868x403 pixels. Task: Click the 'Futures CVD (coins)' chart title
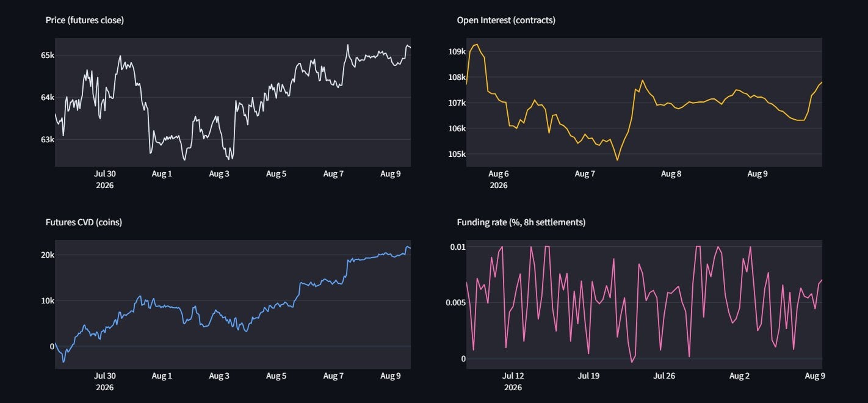84,222
